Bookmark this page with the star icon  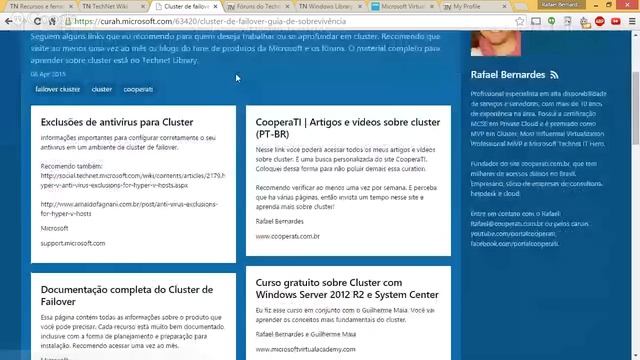519,21
